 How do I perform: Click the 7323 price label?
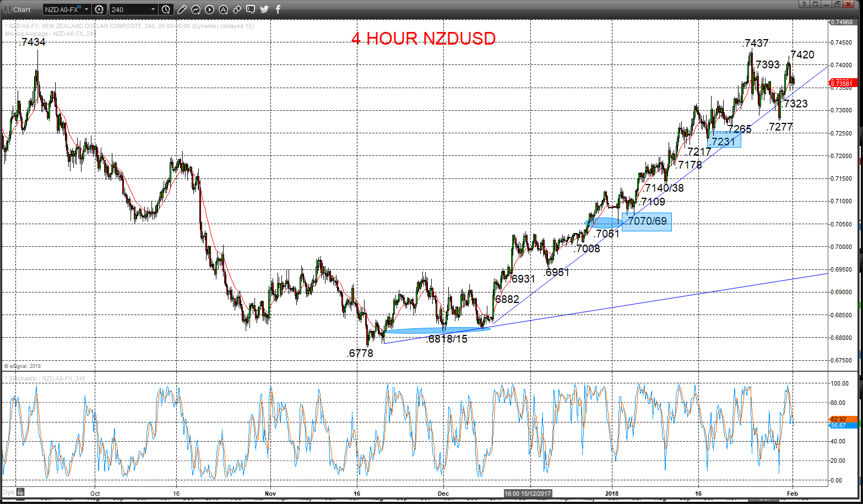796,104
